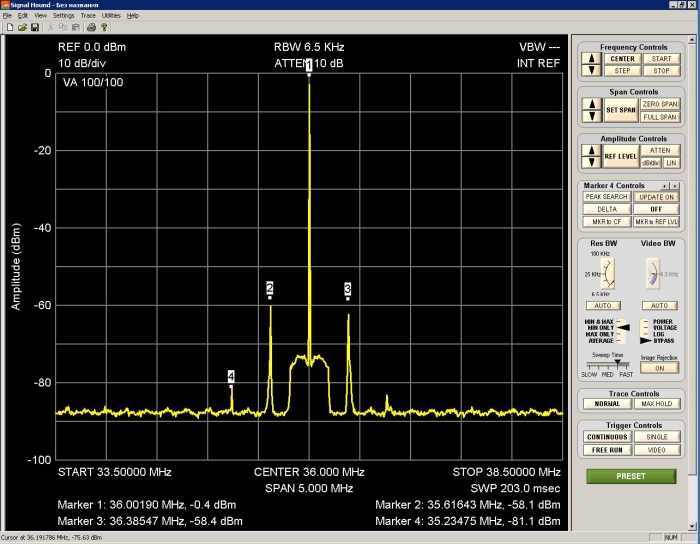Image resolution: width=700 pixels, height=544 pixels.
Task: Click the dB/div button
Action: [650, 163]
